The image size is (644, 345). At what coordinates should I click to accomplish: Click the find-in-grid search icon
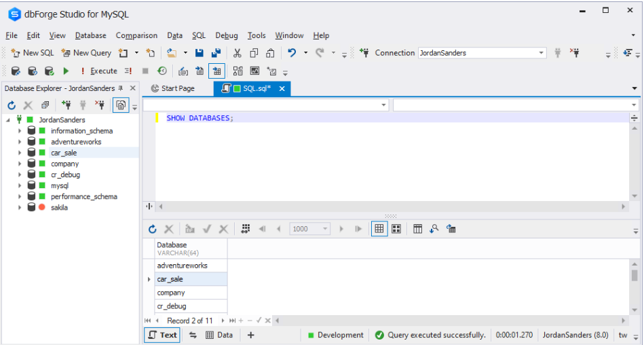pos(434,229)
